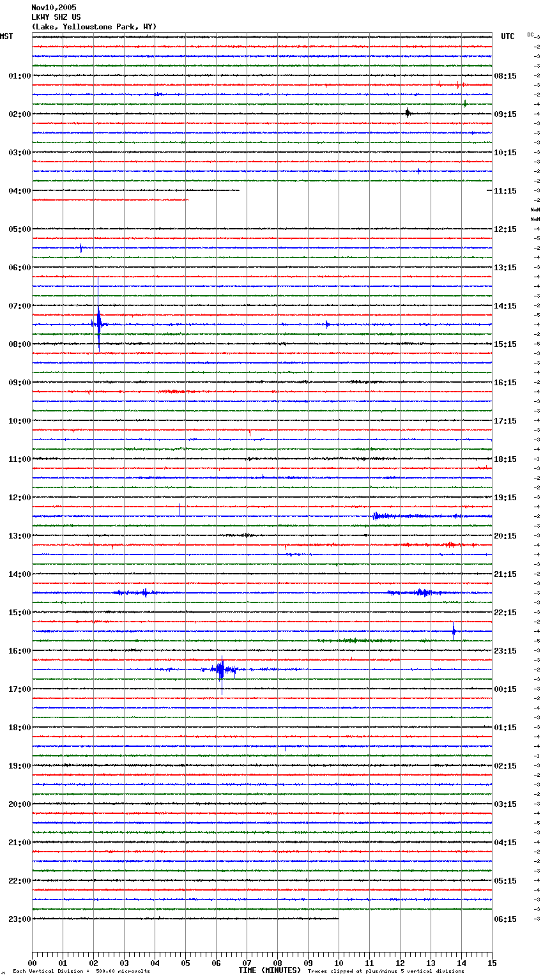Click the Lake, Yellowstone Park, WY location text
This screenshot has height=980, width=543.
pos(94,27)
